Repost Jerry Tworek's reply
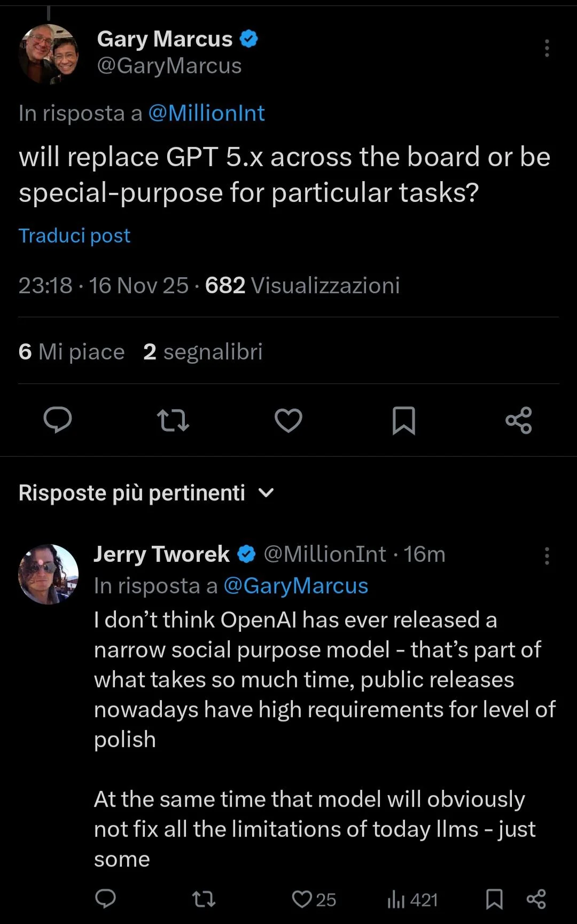Image resolution: width=577 pixels, height=924 pixels. [x=204, y=899]
